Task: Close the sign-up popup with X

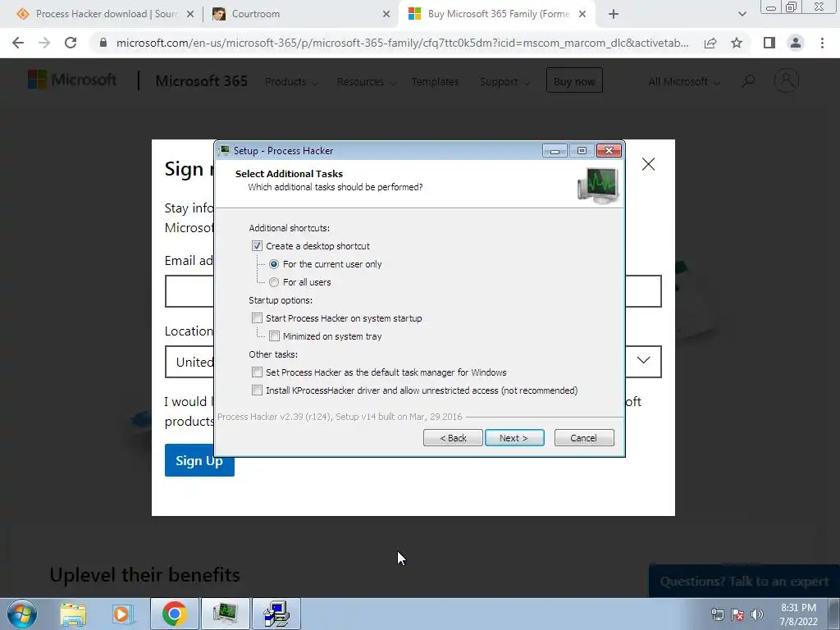Action: [x=648, y=164]
